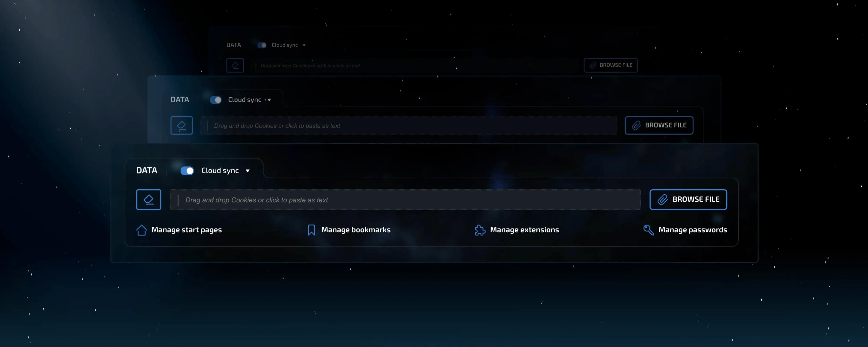The width and height of the screenshot is (868, 347).
Task: Click eraser icon in faded back panel
Action: coord(235,65)
